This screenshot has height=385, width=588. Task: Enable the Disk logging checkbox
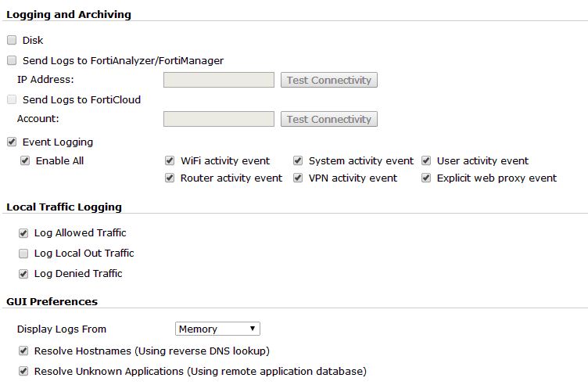coord(12,40)
